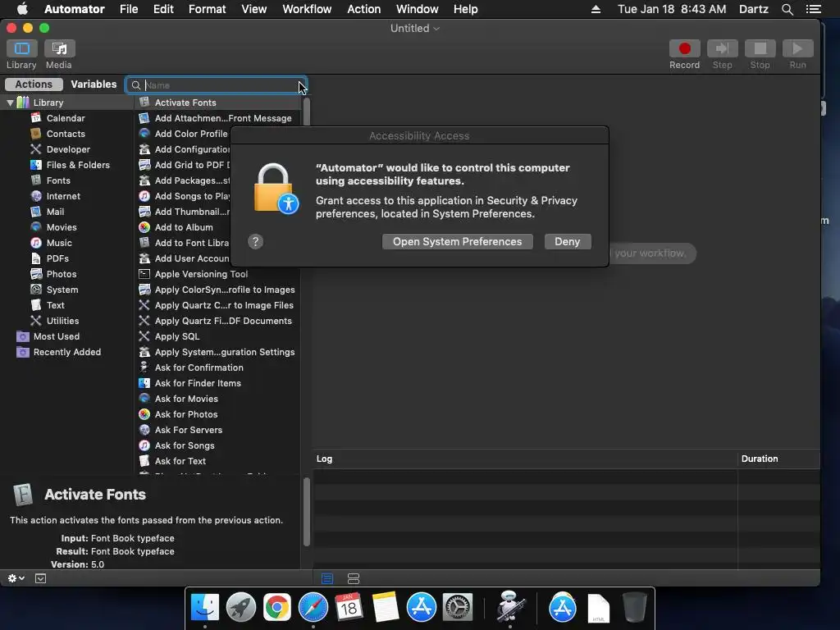The width and height of the screenshot is (840, 630).
Task: Click Open System Preferences button
Action: [x=457, y=242]
